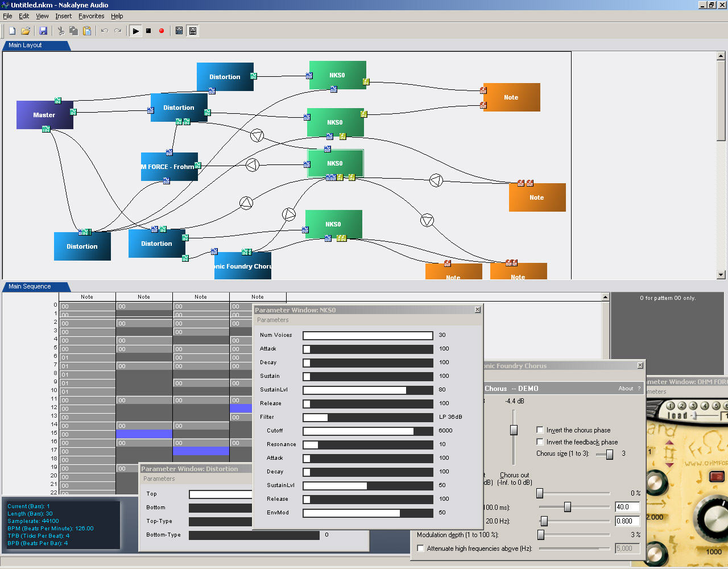Viewport: 728px width, 569px height.
Task: Load OHM Force preset button 5
Action: (716, 406)
